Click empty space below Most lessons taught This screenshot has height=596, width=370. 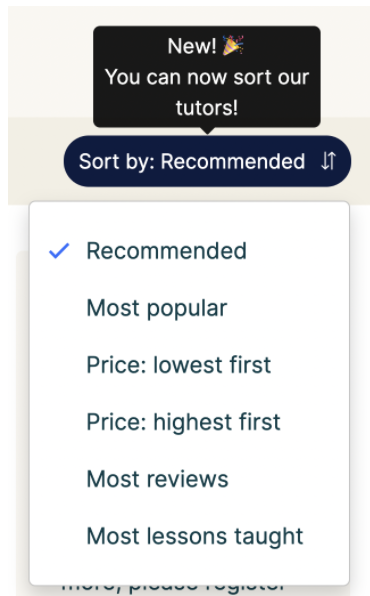(x=189, y=568)
